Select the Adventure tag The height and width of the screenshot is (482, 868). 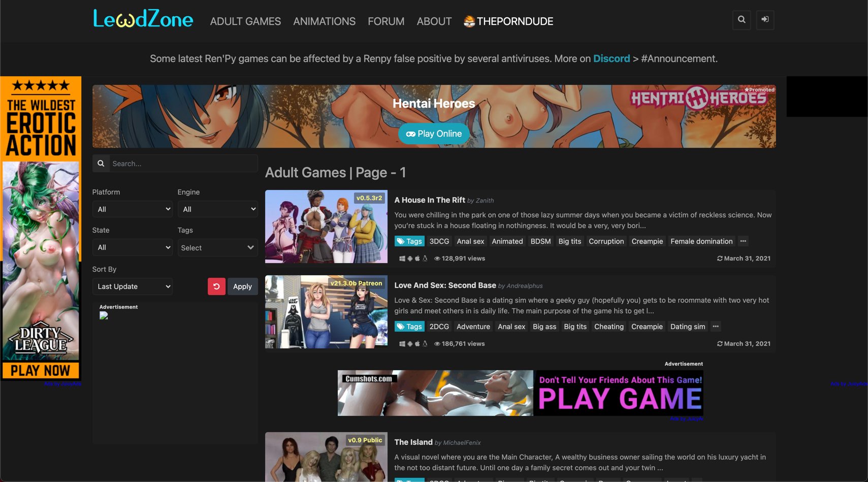point(473,327)
